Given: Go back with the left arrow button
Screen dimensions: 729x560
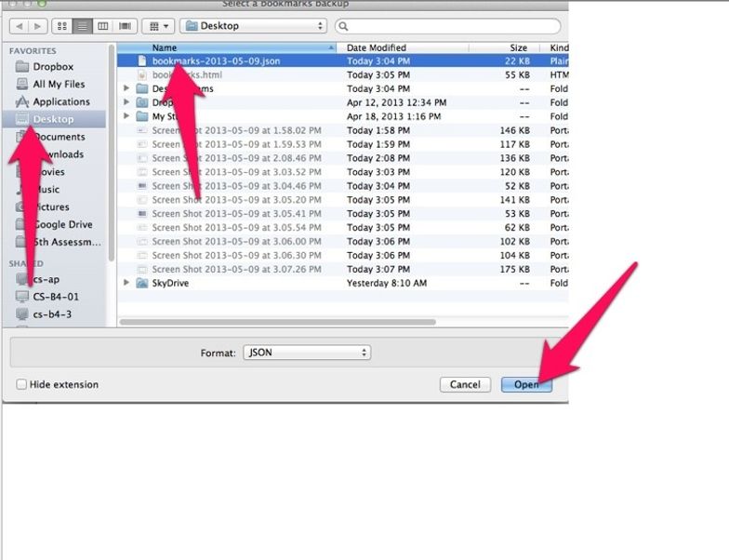Looking at the screenshot, I should (x=18, y=26).
